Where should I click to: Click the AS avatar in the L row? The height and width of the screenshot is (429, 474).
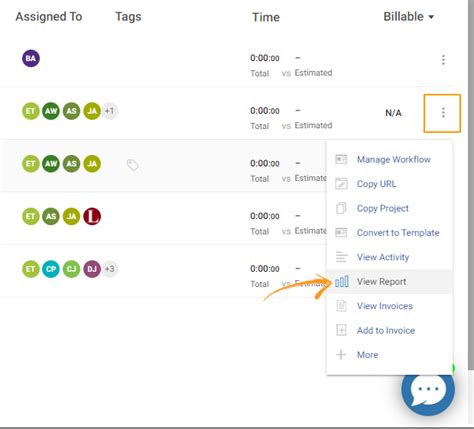pos(51,216)
